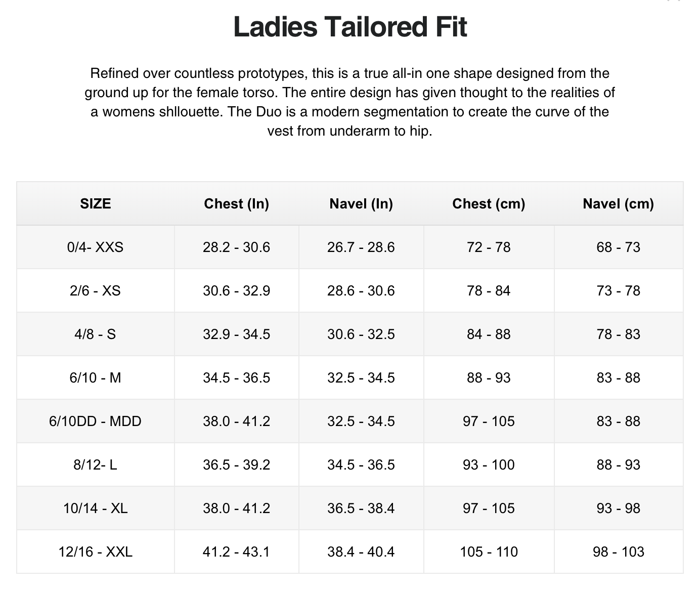This screenshot has height=591, width=700.
Task: Click the 12/16 - XXL size cell
Action: click(95, 552)
